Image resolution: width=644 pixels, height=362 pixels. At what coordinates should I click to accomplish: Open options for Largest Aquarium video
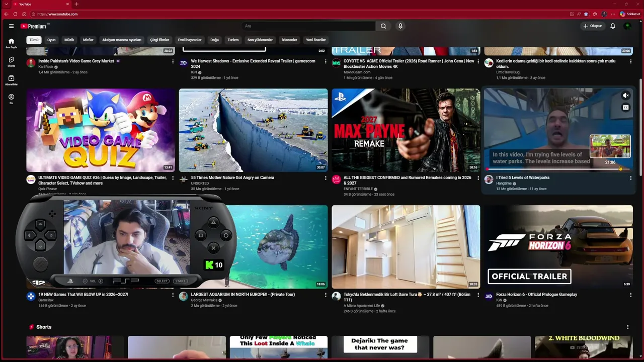pyautogui.click(x=326, y=295)
